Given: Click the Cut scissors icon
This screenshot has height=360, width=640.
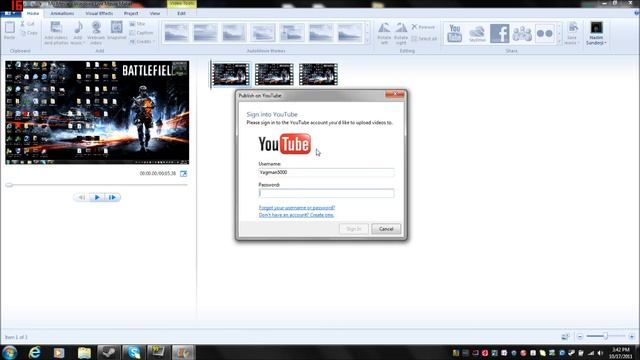Looking at the screenshot, I should coord(23,24).
